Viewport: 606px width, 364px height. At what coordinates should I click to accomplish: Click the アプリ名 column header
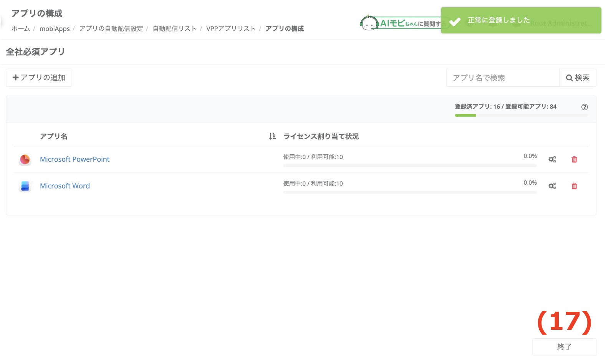pyautogui.click(x=54, y=136)
